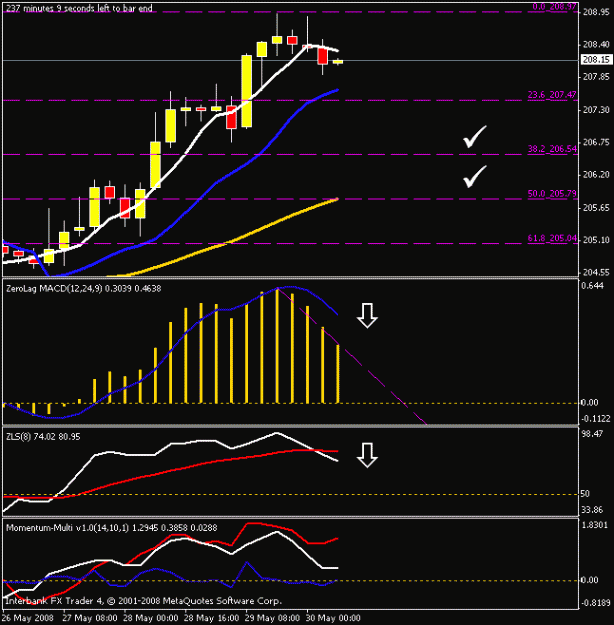Click the 208.40 value on the price axis
614x625 pixels.
(x=596, y=45)
